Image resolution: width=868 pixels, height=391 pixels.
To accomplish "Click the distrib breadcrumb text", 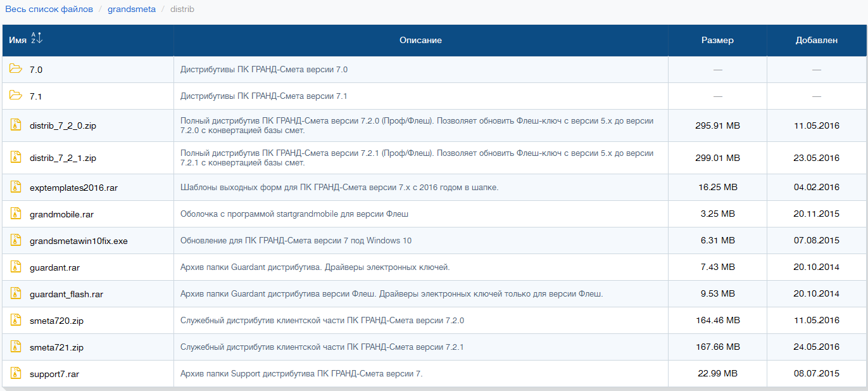I will point(182,9).
